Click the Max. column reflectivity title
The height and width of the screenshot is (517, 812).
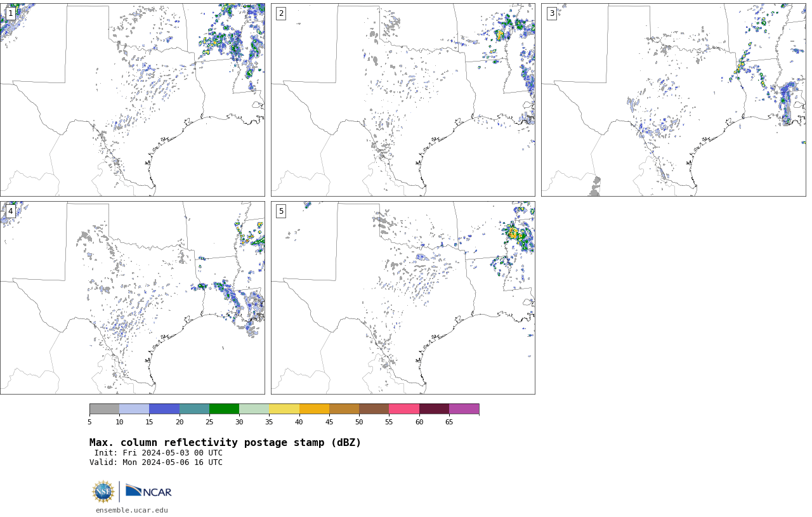tap(225, 443)
